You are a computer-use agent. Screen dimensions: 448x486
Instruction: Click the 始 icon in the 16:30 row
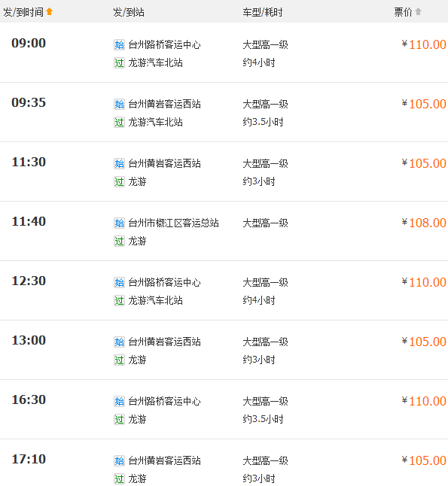[119, 401]
